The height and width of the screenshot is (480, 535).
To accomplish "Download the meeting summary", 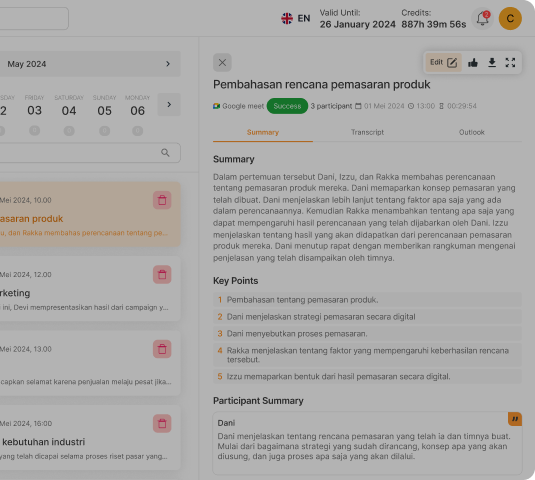I will (x=492, y=63).
